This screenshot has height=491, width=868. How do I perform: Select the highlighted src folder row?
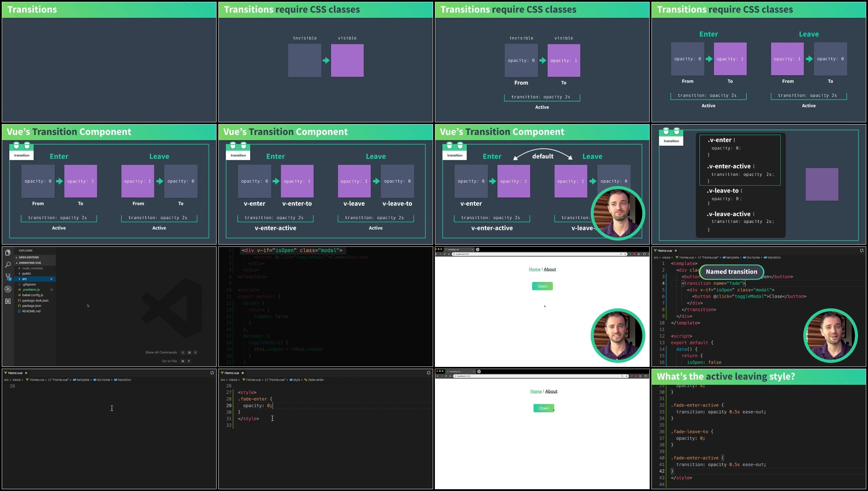(35, 279)
